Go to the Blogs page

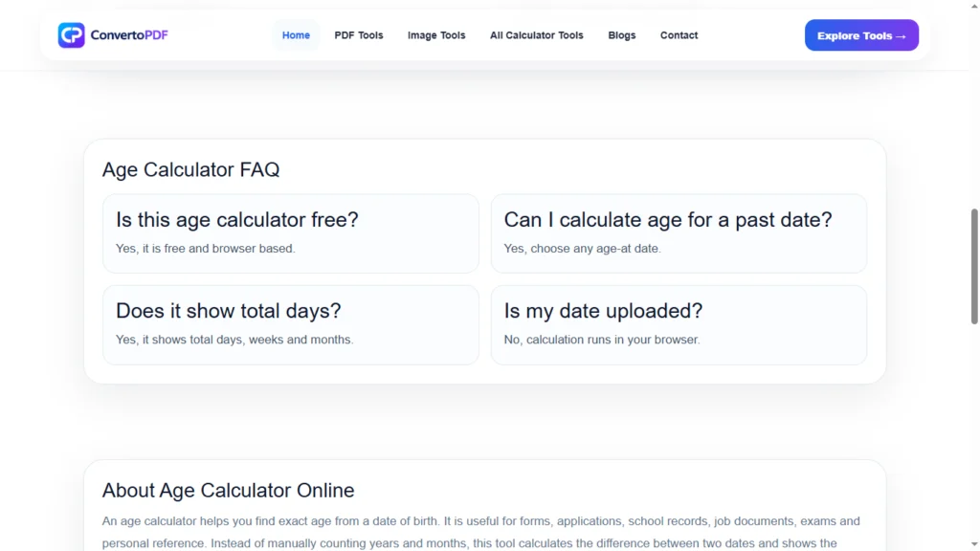pyautogui.click(x=622, y=35)
